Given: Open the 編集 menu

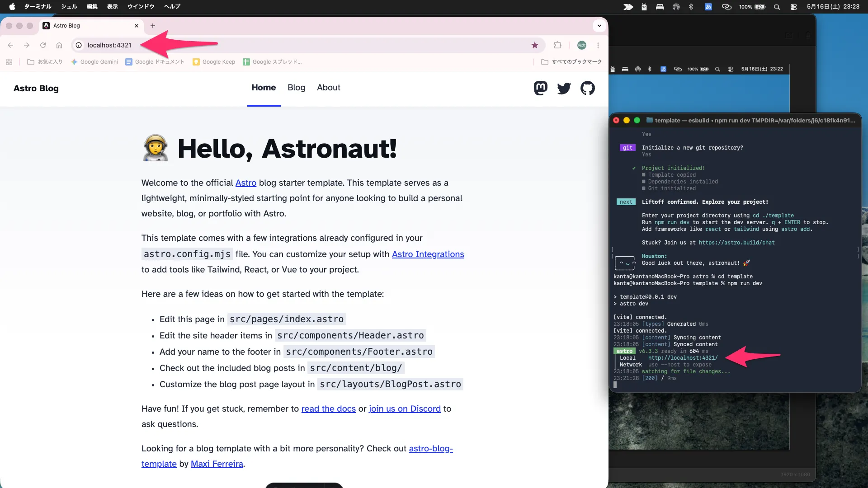Looking at the screenshot, I should [x=92, y=6].
